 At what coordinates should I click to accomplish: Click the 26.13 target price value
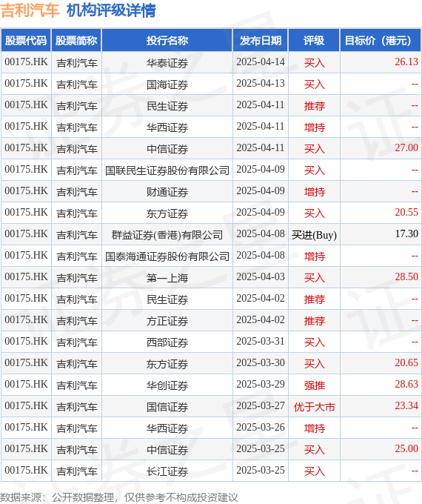pos(406,62)
